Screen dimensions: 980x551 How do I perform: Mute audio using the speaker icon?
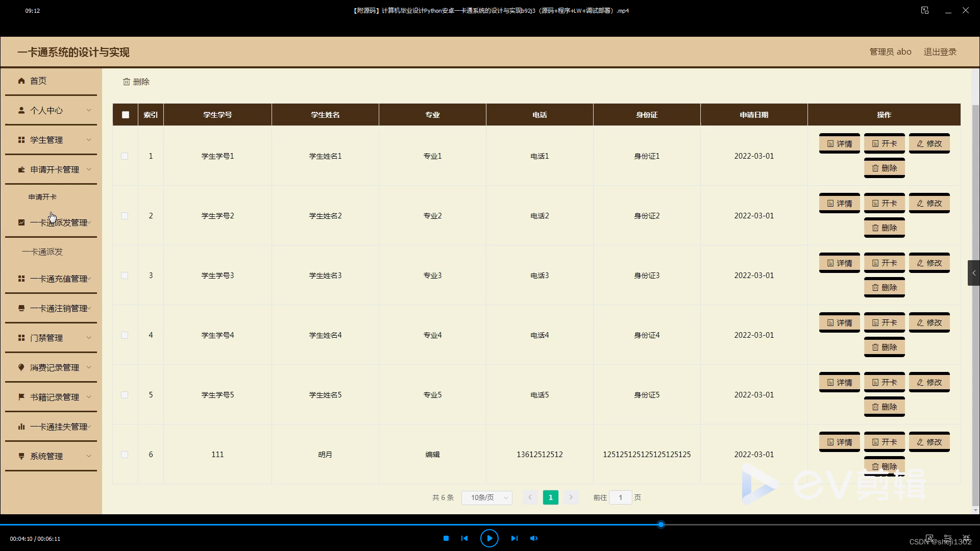534,538
